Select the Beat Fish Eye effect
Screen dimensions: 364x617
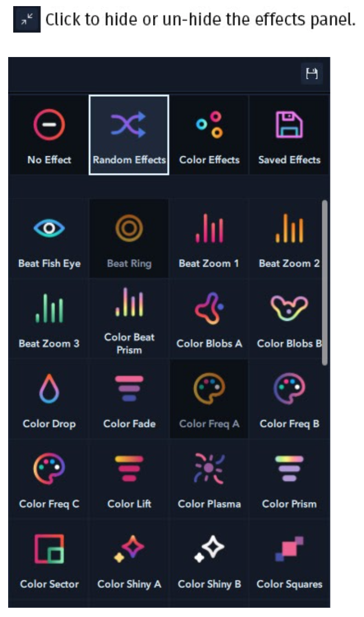(49, 239)
